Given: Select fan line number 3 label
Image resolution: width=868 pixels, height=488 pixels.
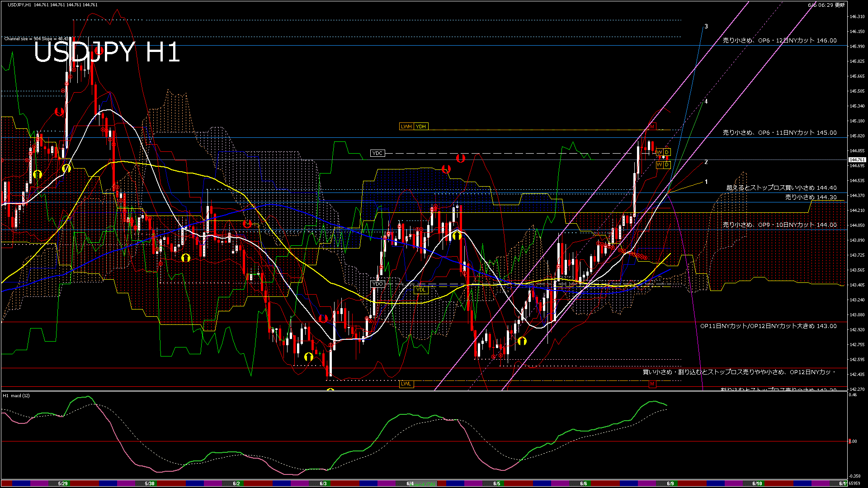Looking at the screenshot, I should pos(706,27).
